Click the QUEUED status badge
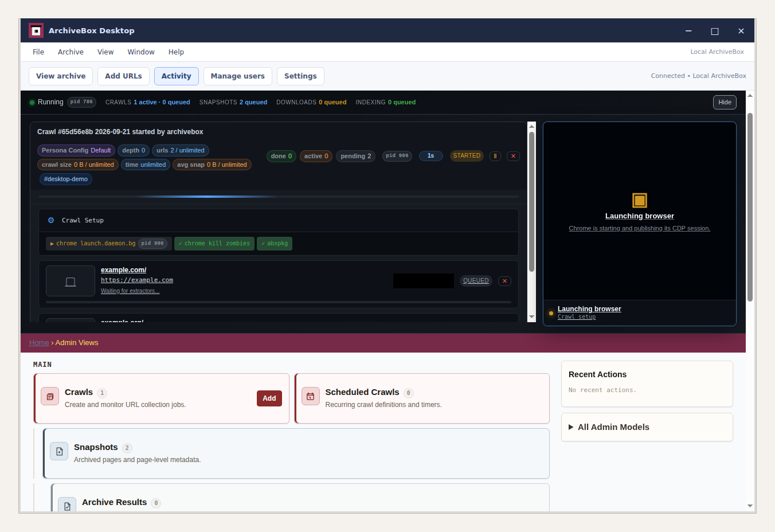 (x=476, y=281)
